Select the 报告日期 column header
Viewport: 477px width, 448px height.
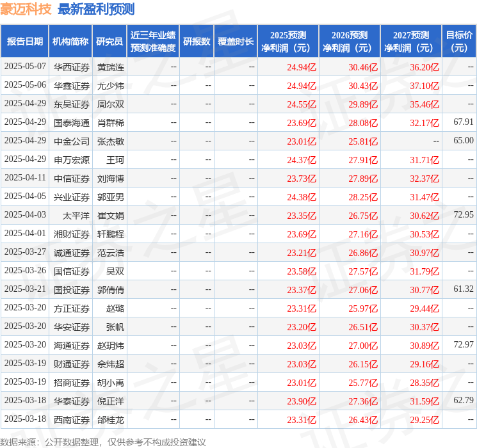(25, 42)
